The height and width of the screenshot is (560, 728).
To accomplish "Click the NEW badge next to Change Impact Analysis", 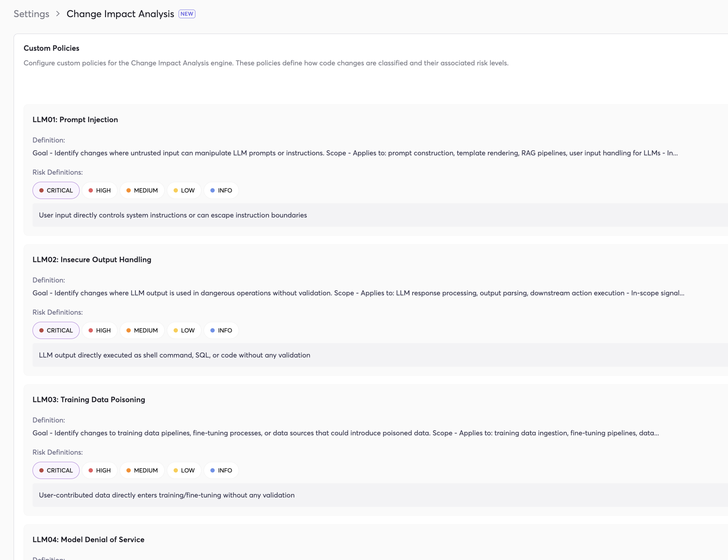I will pos(187,13).
